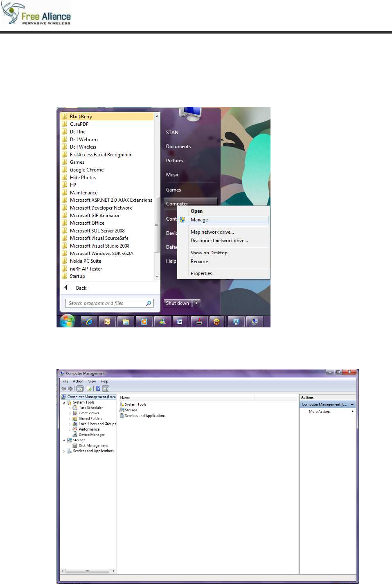The image size is (392, 584).
Task: Click the Performance icon in tree
Action: point(75,429)
